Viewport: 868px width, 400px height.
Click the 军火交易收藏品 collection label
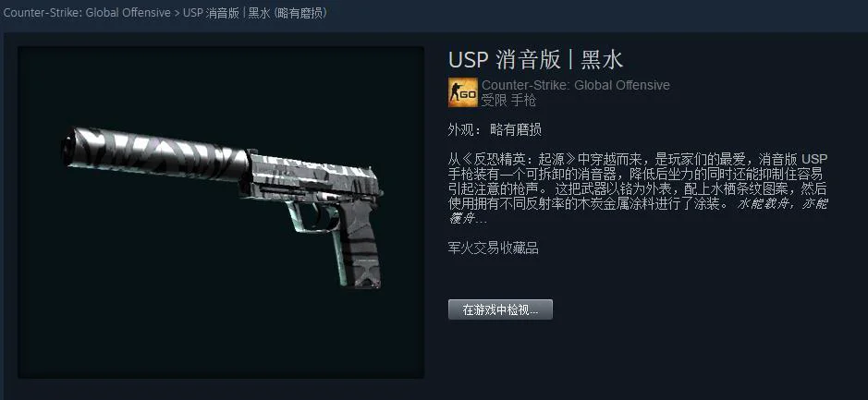pyautogui.click(x=494, y=248)
